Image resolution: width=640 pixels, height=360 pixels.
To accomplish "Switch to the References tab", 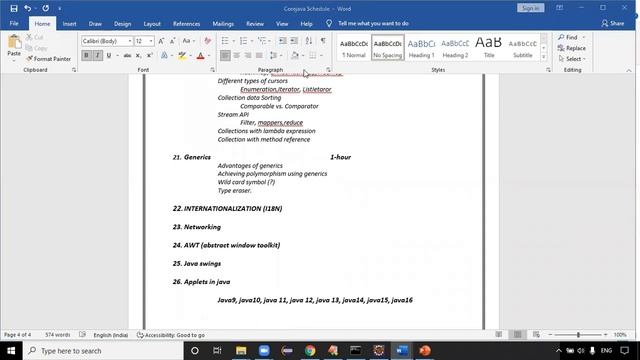I will 187,24.
